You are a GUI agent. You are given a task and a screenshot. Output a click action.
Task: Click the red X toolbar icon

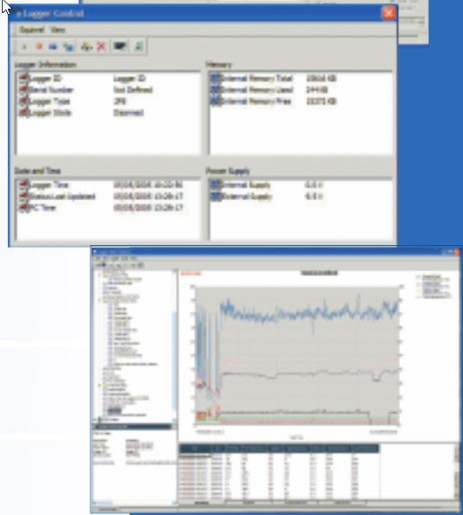pyautogui.click(x=101, y=46)
